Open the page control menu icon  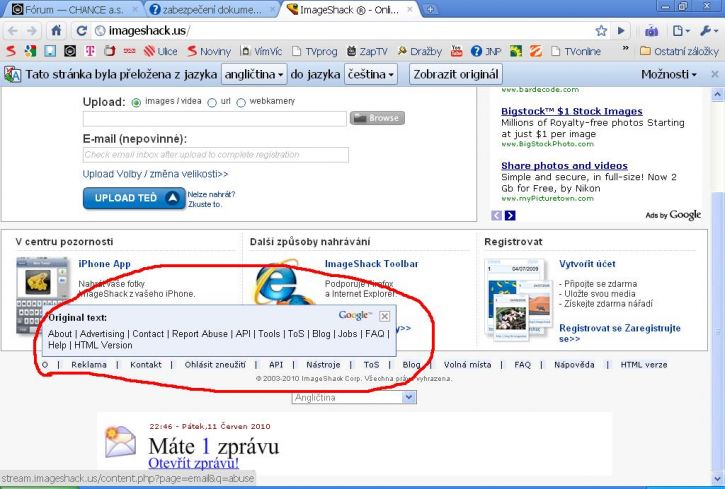[x=680, y=31]
